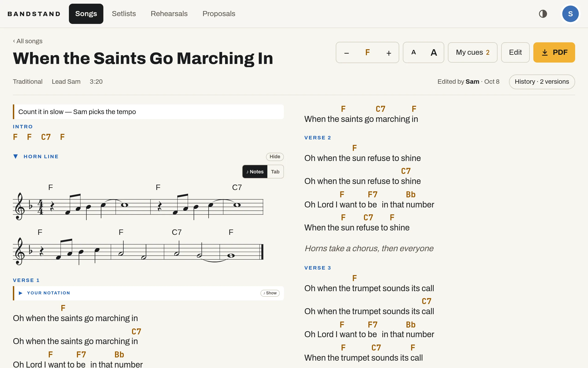Go back to All songs
Screen dimensions: 588x368
pos(28,41)
